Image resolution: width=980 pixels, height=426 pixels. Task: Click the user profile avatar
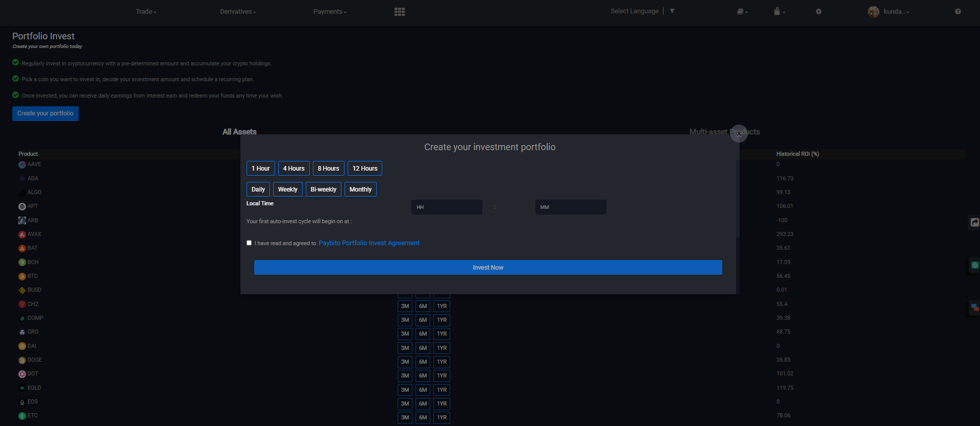coord(873,12)
